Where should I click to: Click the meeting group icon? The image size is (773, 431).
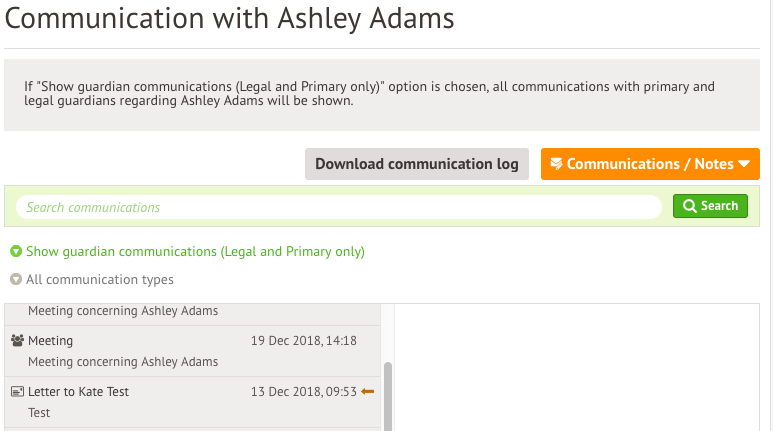(x=17, y=341)
